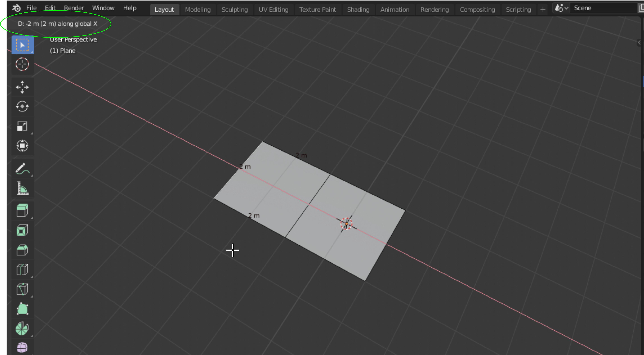
Task: Select the Loop Cut tool
Action: point(23,269)
